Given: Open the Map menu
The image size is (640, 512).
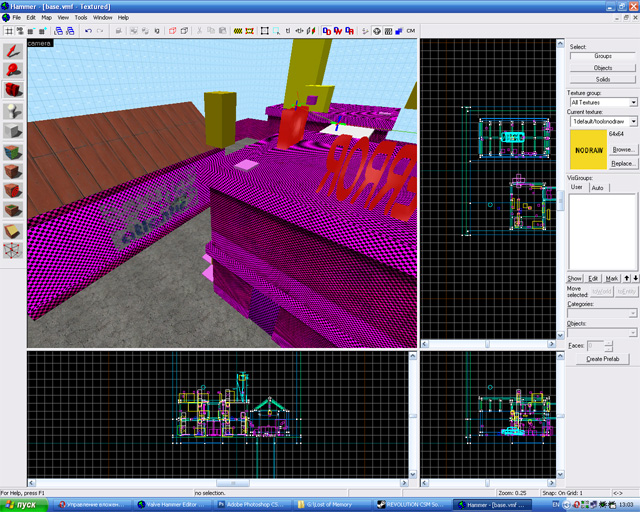Looking at the screenshot, I should tap(47, 18).
